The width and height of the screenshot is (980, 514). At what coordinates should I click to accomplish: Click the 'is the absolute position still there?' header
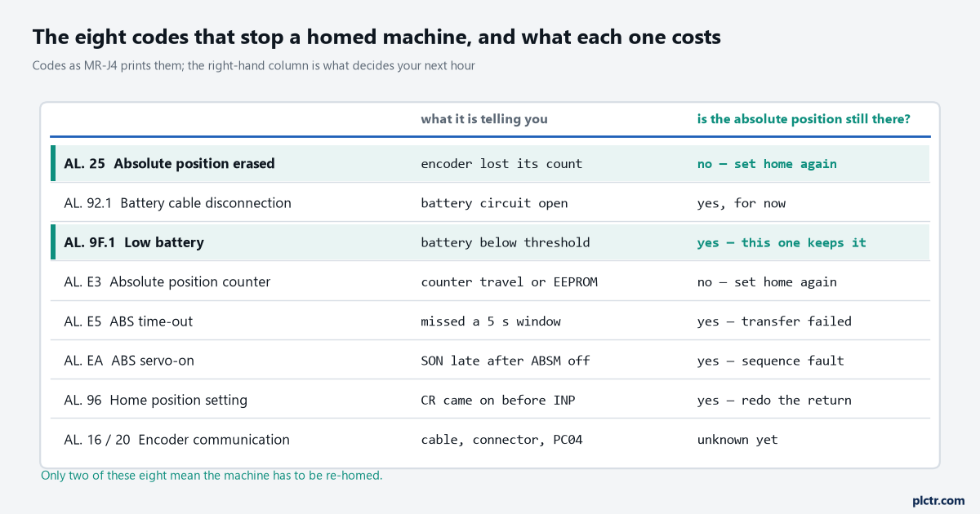click(804, 119)
